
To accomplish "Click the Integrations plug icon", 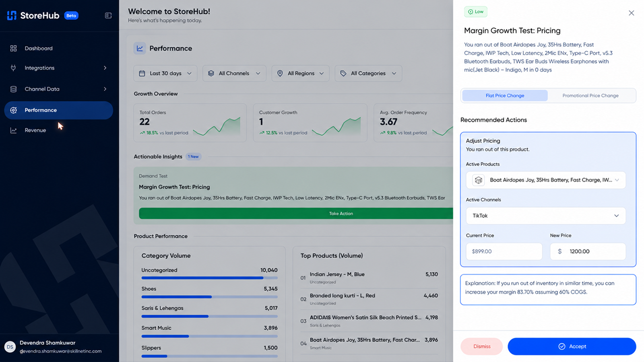I will point(13,68).
